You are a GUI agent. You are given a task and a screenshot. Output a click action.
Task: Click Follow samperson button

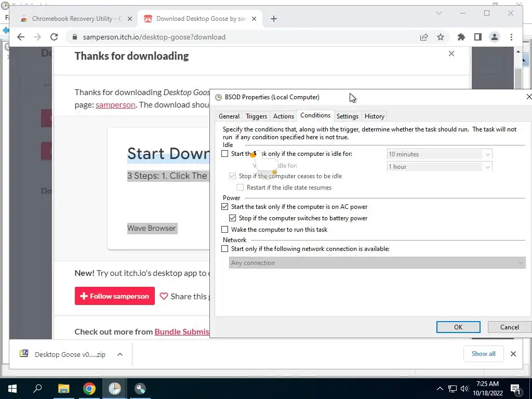115,296
